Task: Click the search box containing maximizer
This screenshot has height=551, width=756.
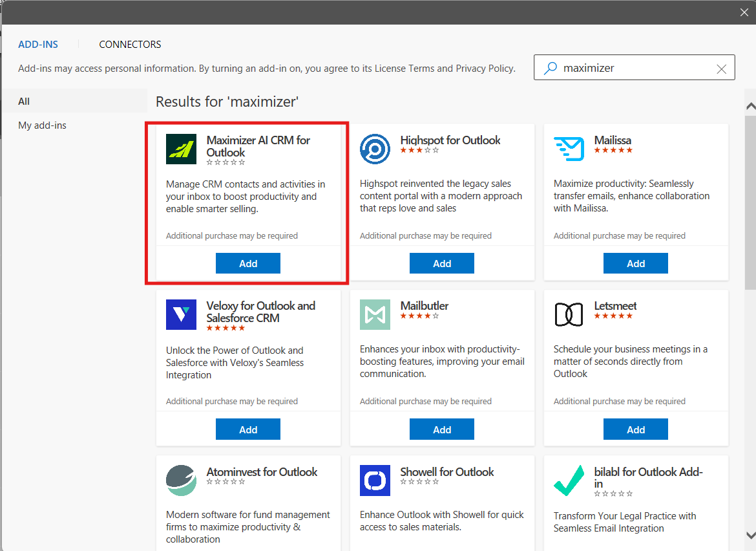Action: [x=634, y=67]
